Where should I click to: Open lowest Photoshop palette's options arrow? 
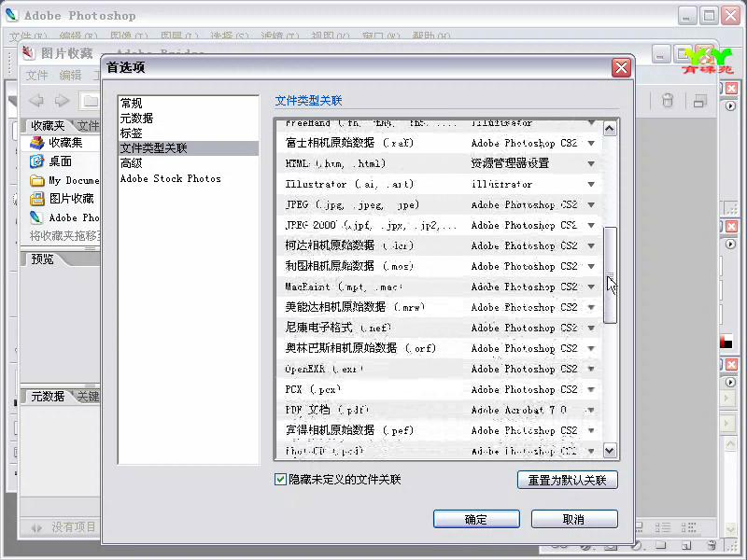pyautogui.click(x=730, y=382)
